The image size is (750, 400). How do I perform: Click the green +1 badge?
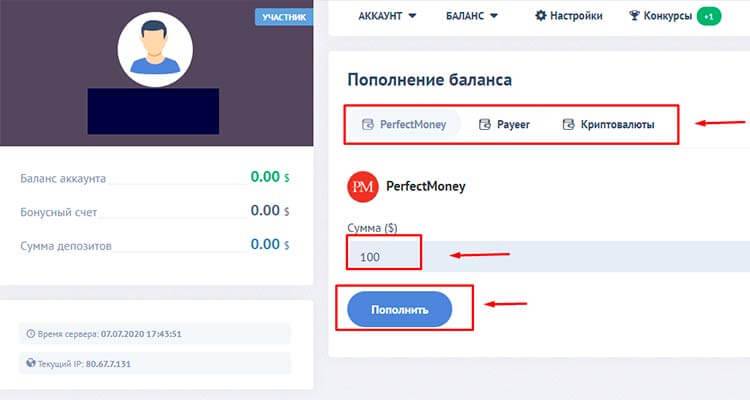[709, 16]
